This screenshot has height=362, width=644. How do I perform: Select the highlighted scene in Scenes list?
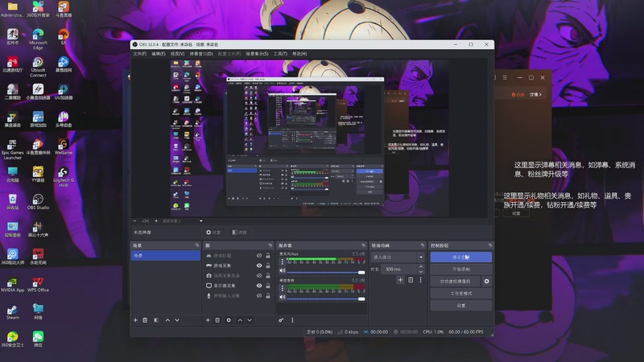[166, 255]
